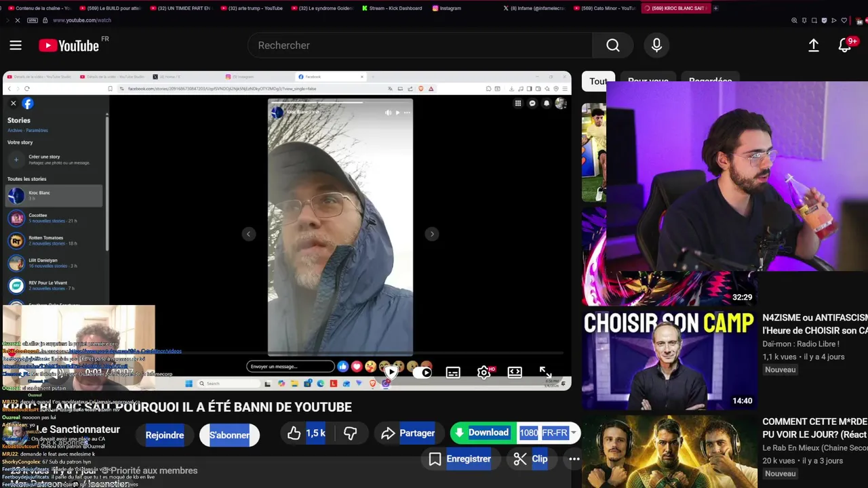Open player settings gear
The width and height of the screenshot is (868, 488).
point(484,372)
